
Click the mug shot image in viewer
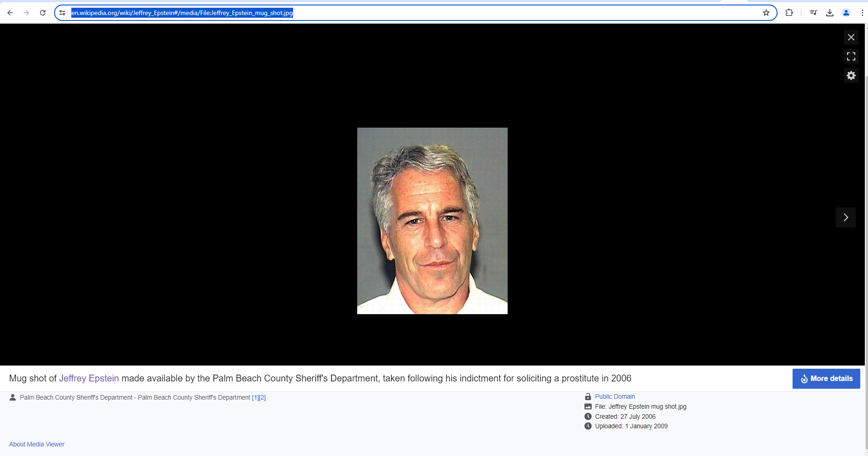pyautogui.click(x=432, y=221)
